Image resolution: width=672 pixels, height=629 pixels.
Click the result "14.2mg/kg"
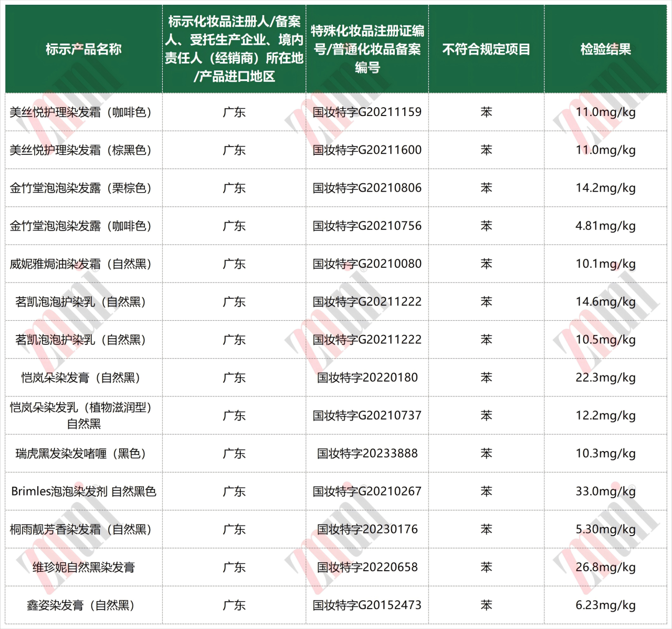[605, 188]
